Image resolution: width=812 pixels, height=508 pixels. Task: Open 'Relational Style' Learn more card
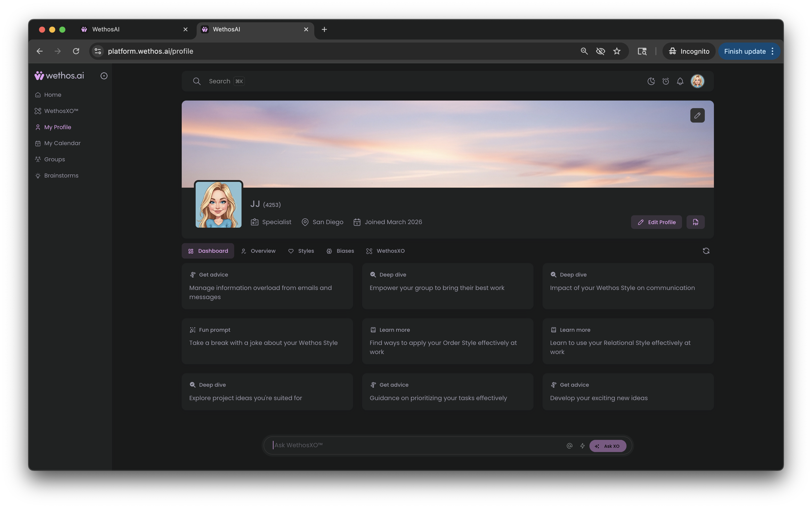(x=628, y=341)
